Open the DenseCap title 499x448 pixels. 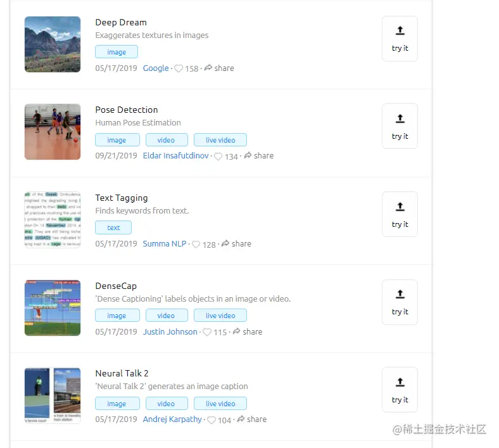[x=116, y=286]
